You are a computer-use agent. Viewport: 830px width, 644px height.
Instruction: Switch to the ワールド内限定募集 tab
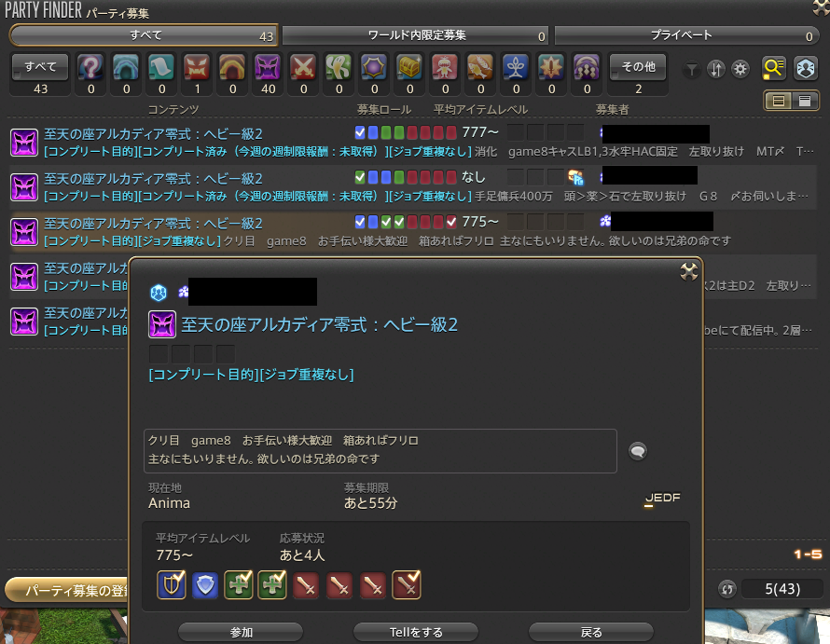[416, 35]
